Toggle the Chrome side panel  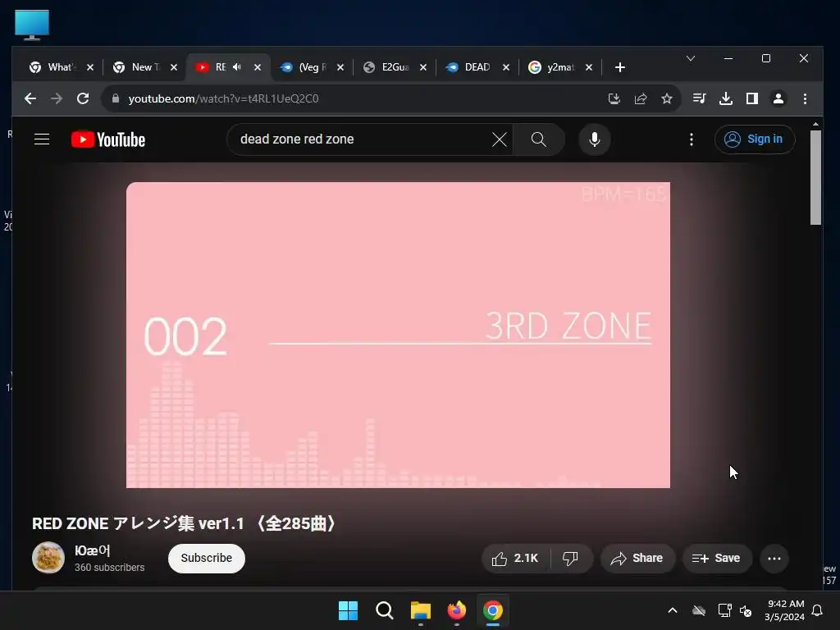752,98
